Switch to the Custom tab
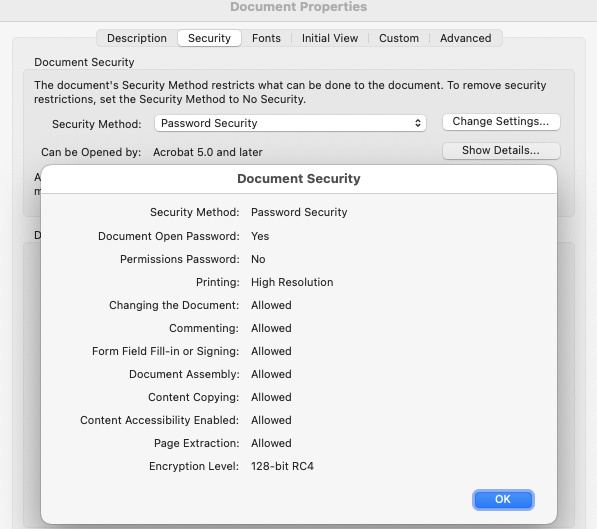 399,38
